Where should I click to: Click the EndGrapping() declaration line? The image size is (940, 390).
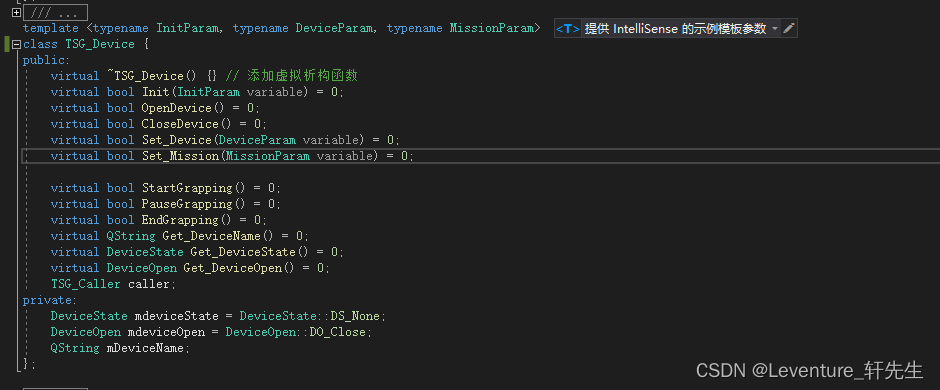[x=159, y=220]
